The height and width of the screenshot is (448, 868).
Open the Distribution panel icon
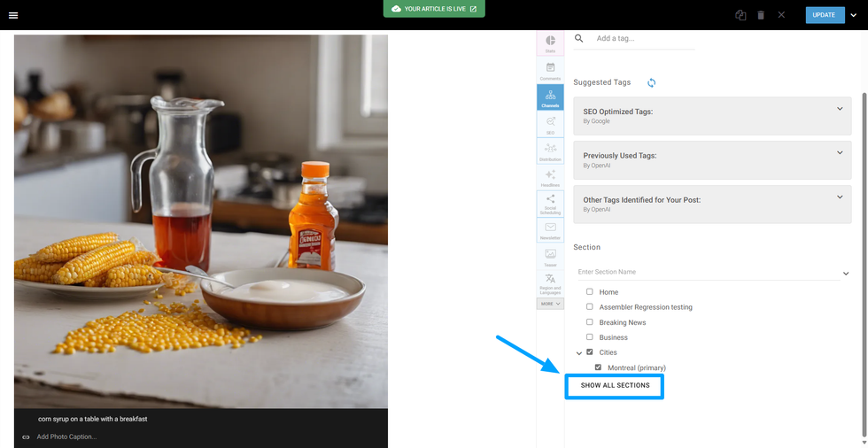coord(550,151)
